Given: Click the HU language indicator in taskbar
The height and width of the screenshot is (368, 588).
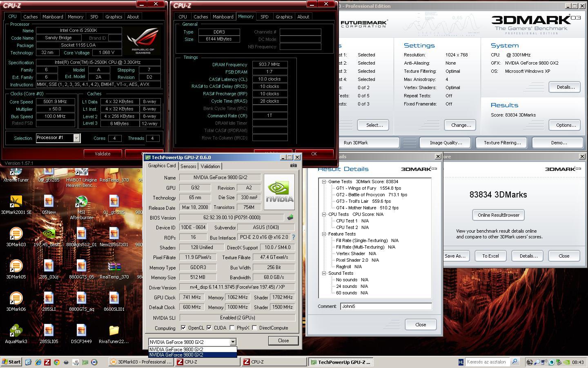Looking at the screenshot, I should (x=461, y=362).
